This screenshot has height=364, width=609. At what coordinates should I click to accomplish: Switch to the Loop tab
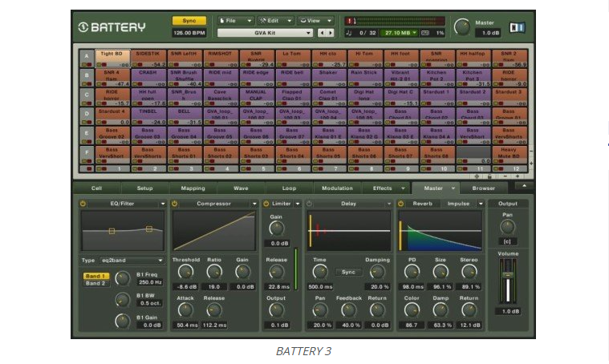(x=289, y=188)
